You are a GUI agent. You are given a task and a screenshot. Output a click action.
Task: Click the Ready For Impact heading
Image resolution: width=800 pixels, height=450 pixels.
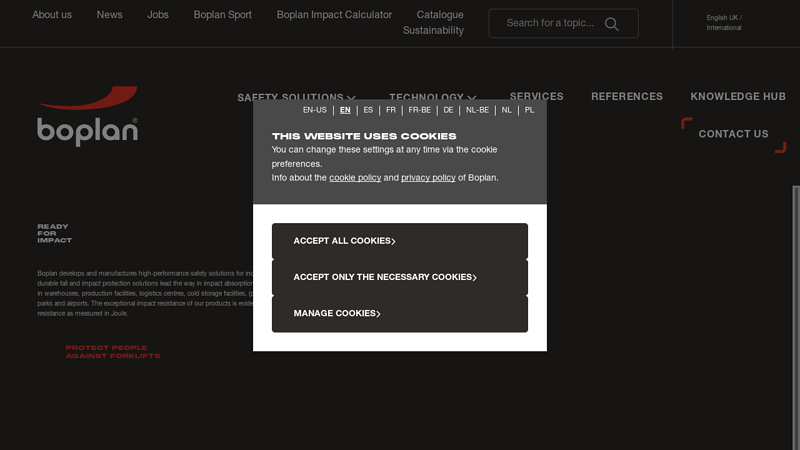54,233
